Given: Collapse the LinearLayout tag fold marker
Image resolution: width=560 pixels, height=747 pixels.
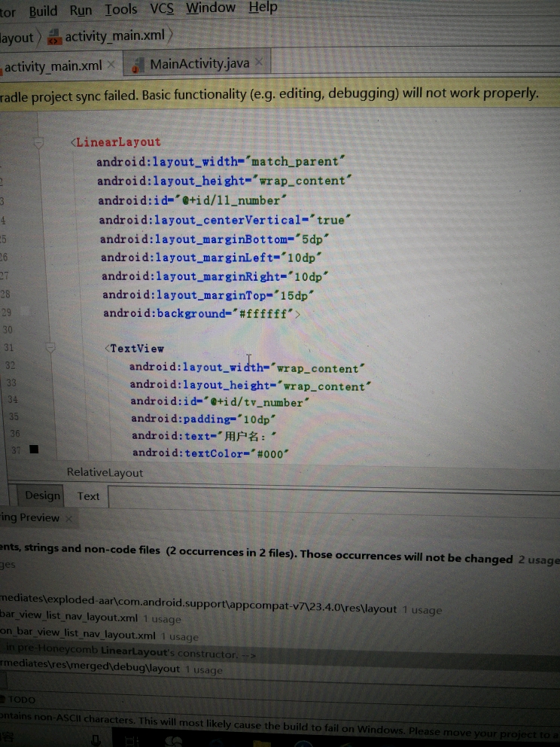Looking at the screenshot, I should pyautogui.click(x=38, y=142).
